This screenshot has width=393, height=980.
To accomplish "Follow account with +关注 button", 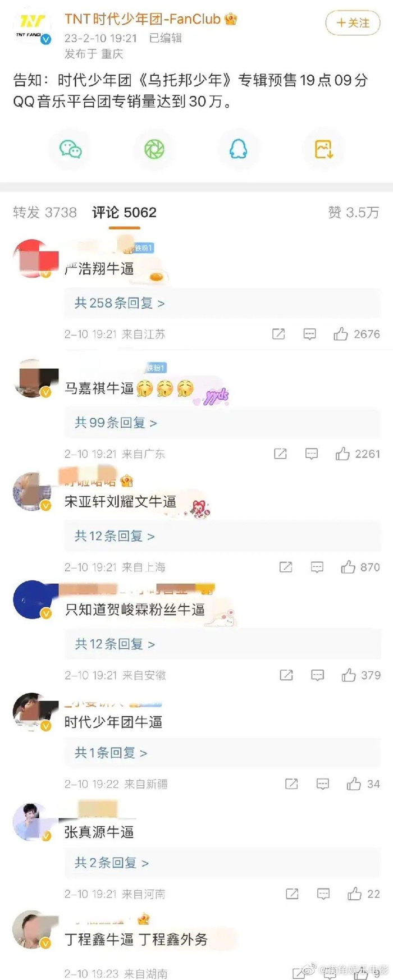I will click(x=353, y=23).
